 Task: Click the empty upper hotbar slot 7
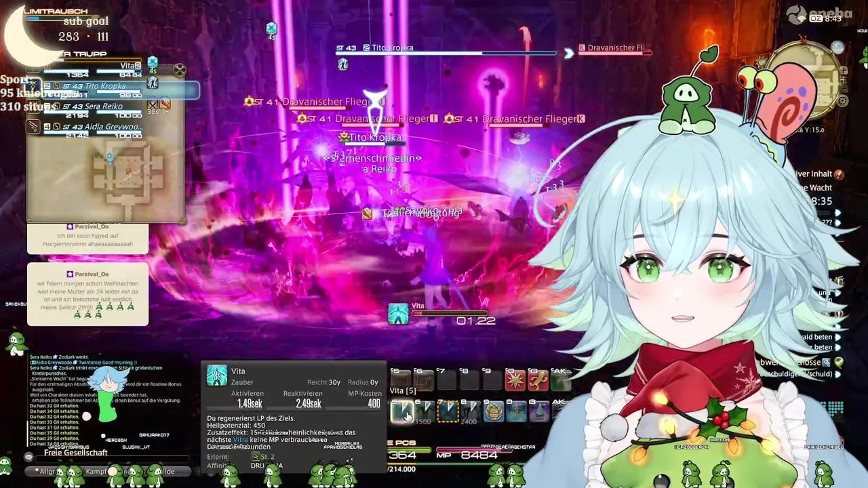click(x=448, y=381)
